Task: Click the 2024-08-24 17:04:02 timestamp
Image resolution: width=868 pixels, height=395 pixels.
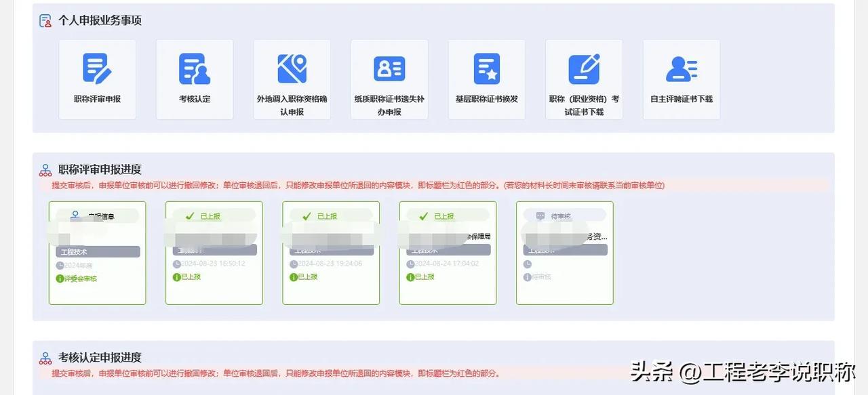Action: tap(446, 264)
